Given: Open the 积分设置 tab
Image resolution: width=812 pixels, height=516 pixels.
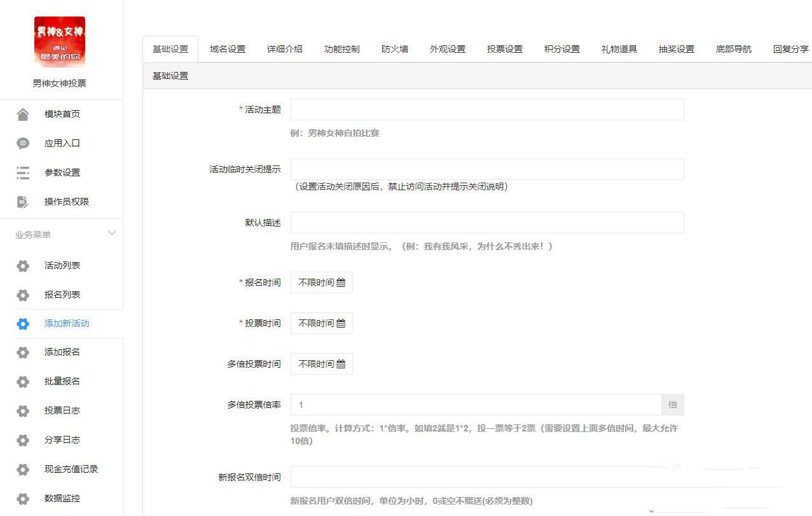Looking at the screenshot, I should (x=561, y=48).
